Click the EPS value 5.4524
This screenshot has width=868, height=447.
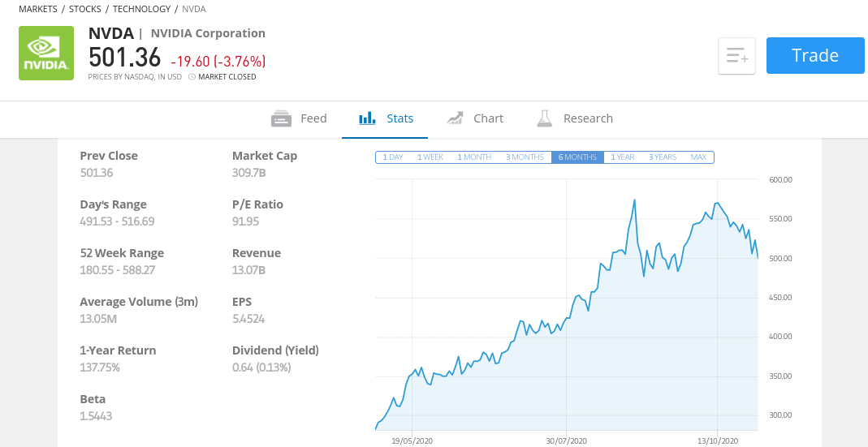248,319
